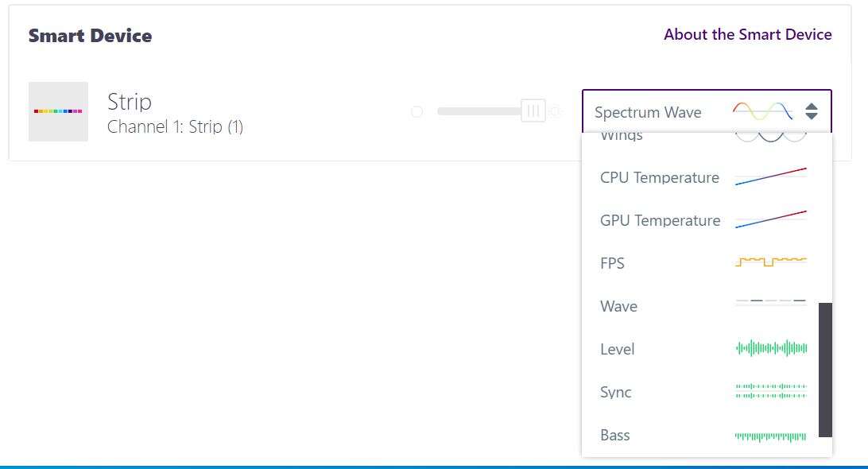The width and height of the screenshot is (868, 469).
Task: Click the green Level audio bars icon
Action: pos(770,348)
